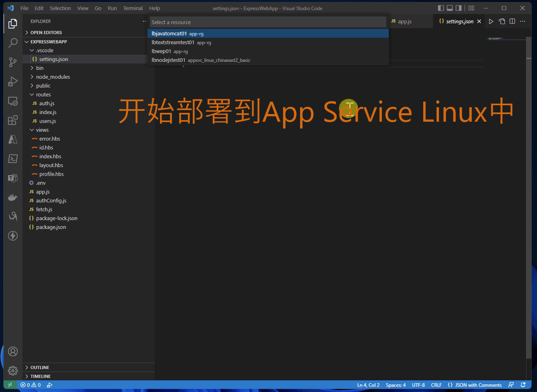Screen dimensions: 537x392
Task: Expand the node_modules folder
Action: click(x=53, y=77)
